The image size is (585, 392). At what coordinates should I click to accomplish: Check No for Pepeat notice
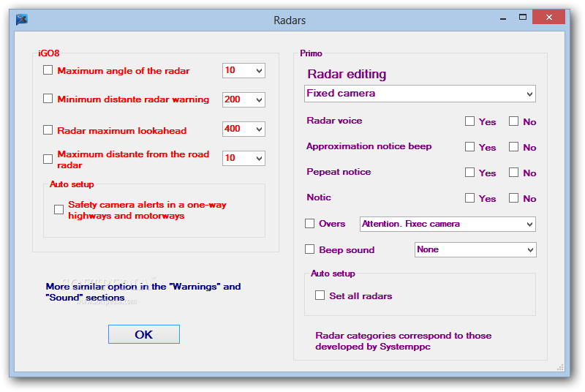click(x=514, y=173)
